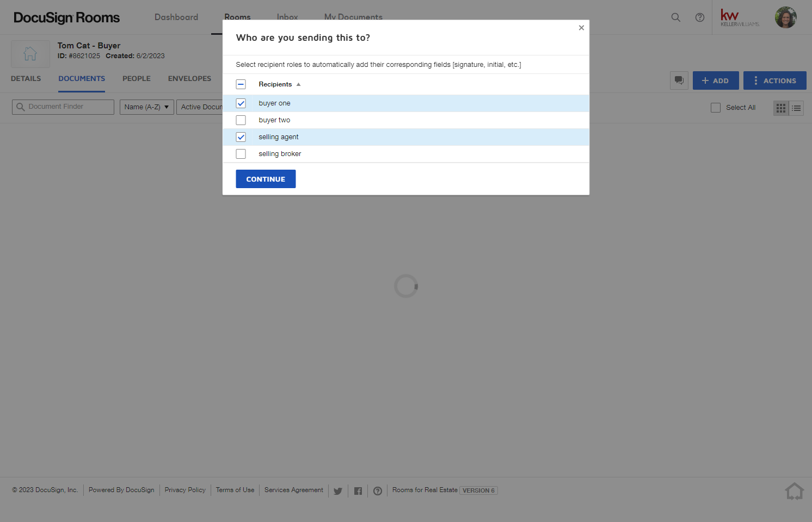This screenshot has height=522, width=812.
Task: Uncheck the buyer one recipient
Action: point(241,103)
